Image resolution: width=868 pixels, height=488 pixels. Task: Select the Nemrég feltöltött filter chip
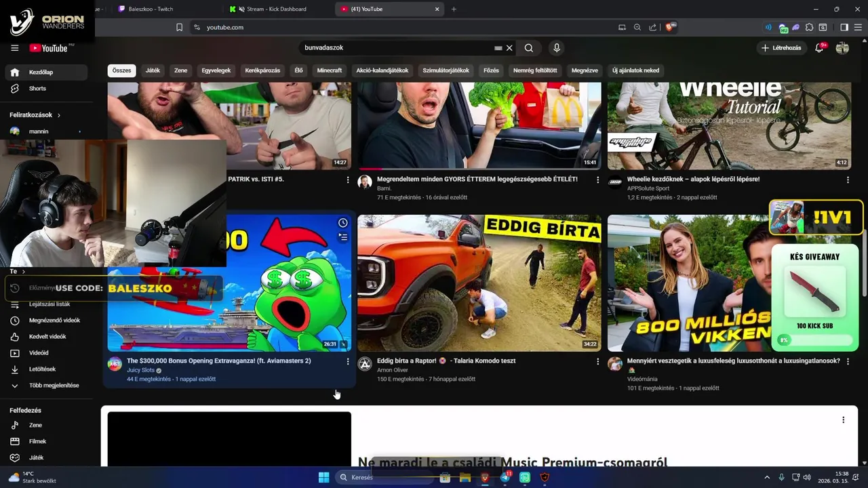click(535, 70)
